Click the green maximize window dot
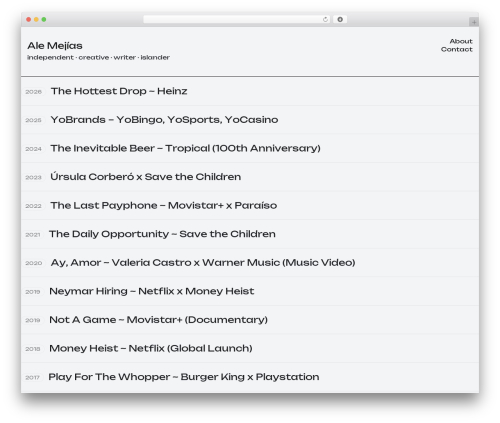The width and height of the screenshot is (500, 423). pyautogui.click(x=44, y=20)
